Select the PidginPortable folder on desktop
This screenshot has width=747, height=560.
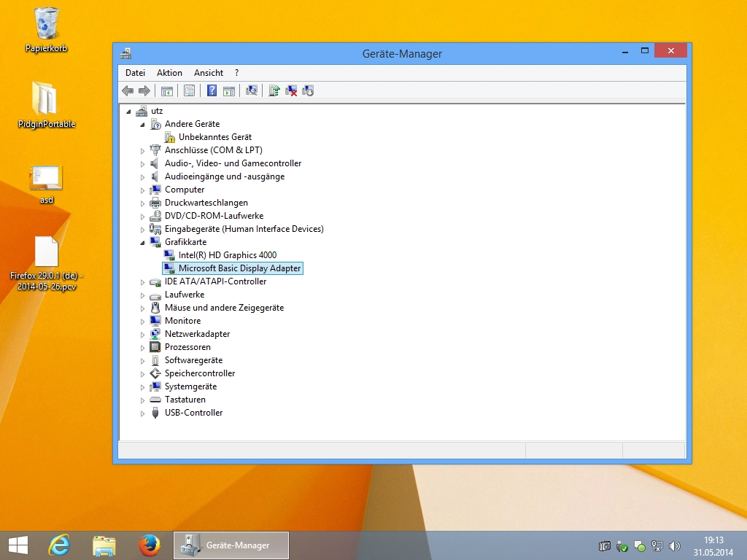(44, 98)
